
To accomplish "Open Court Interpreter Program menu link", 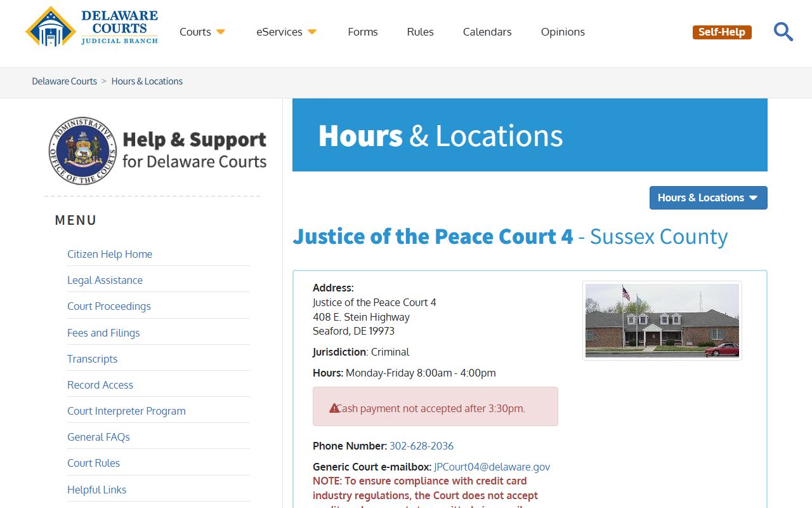I will [x=126, y=411].
